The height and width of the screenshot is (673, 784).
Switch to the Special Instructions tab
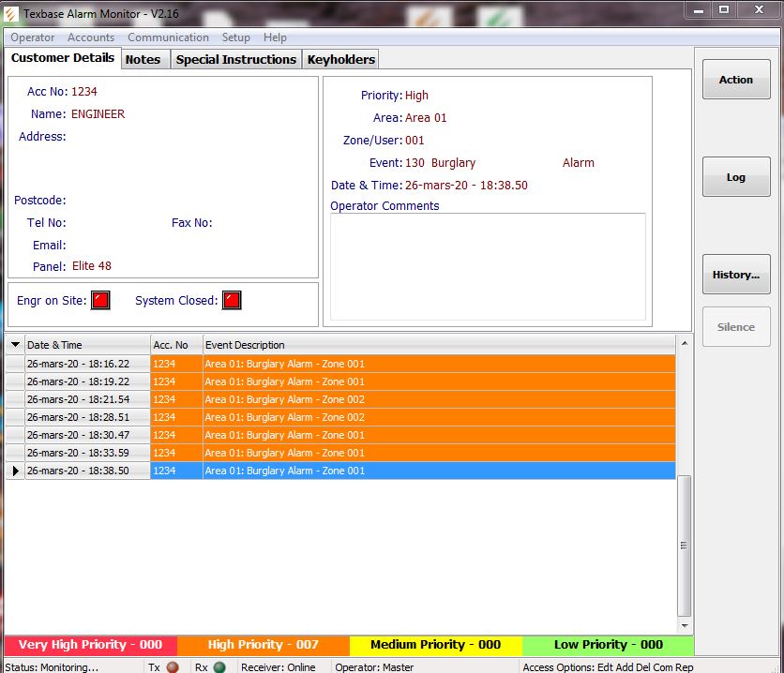236,60
